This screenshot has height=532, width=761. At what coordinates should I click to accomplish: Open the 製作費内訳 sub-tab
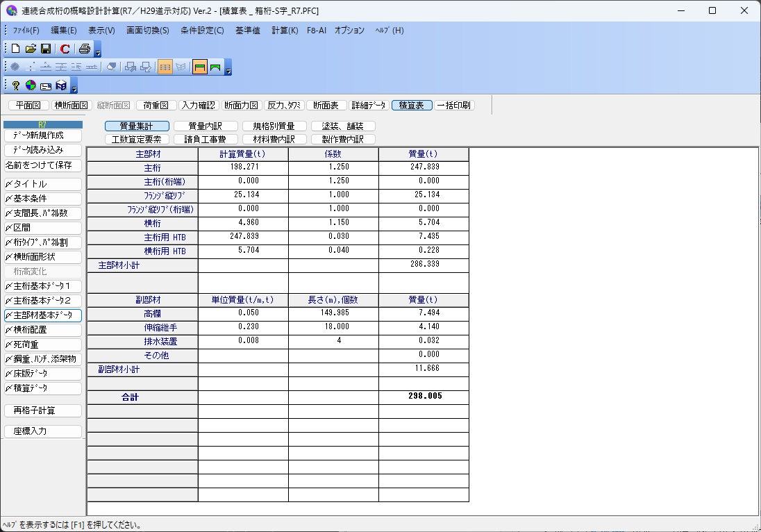(x=343, y=140)
